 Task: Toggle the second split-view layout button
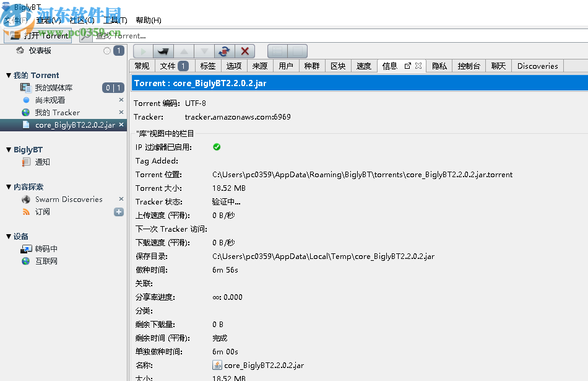(x=298, y=51)
